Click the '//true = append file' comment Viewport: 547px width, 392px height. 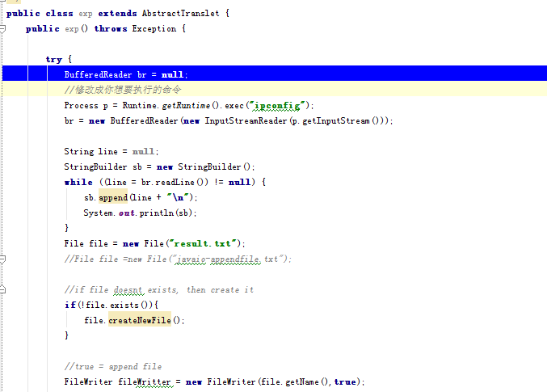point(113,366)
